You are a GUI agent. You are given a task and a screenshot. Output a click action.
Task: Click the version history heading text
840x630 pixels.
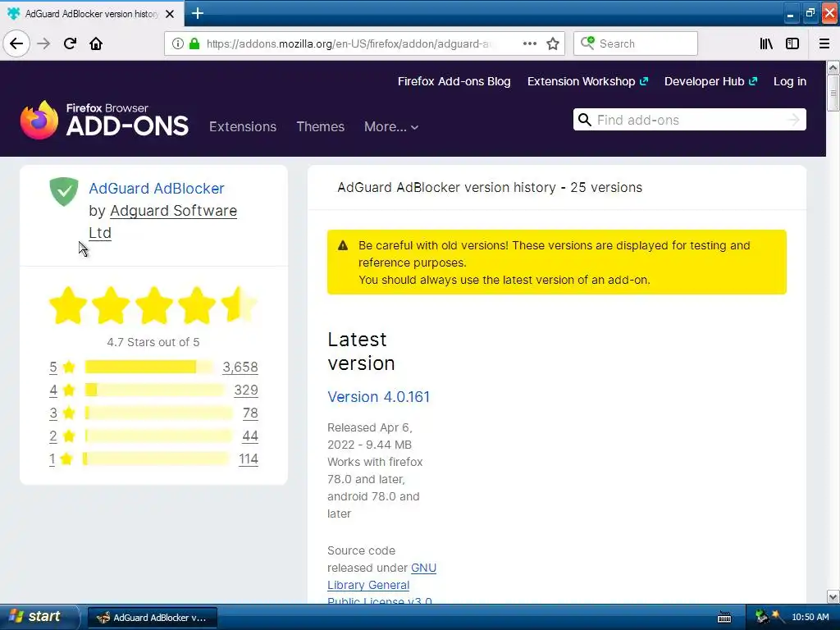coord(490,188)
